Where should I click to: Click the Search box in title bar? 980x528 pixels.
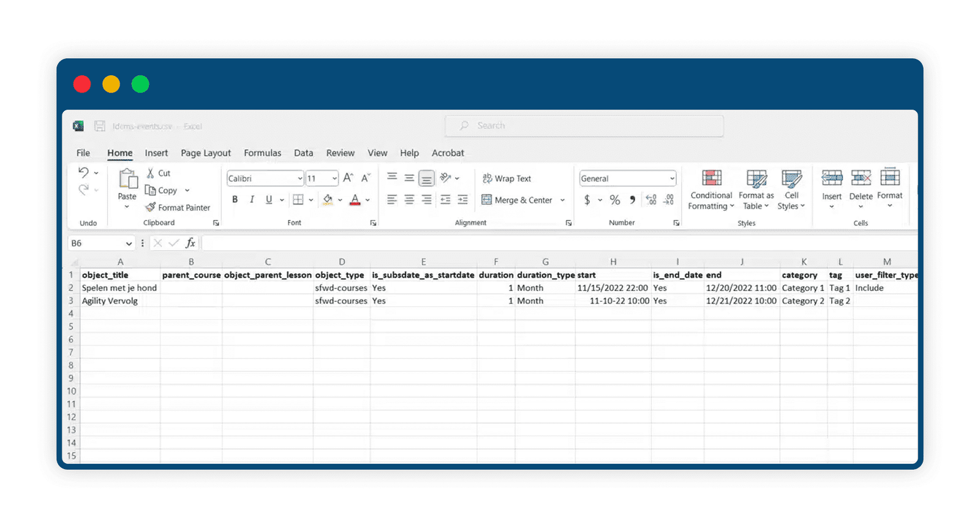tap(584, 126)
